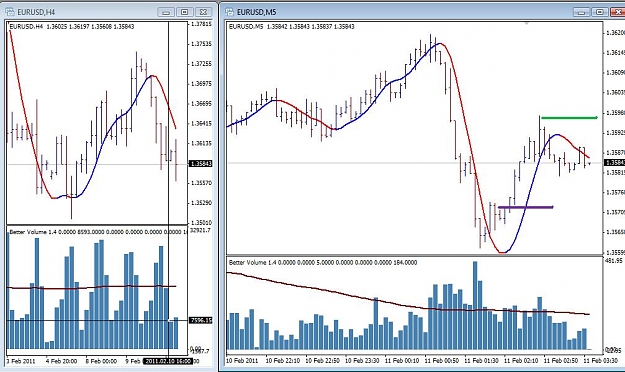This screenshot has height=372, width=625.
Task: Select the green arrow line on M5 chart
Action: (x=570, y=118)
